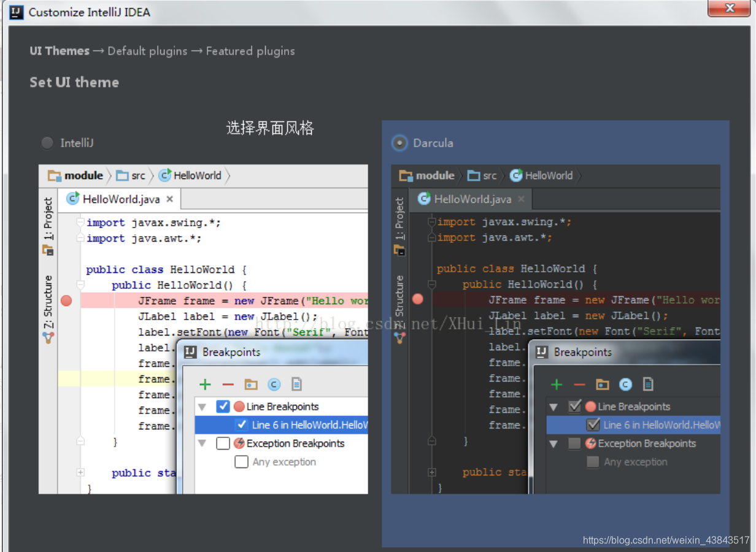Click red breakpoint dot in Darcula preview gutter
Screen dimensions: 756x552
418,299
